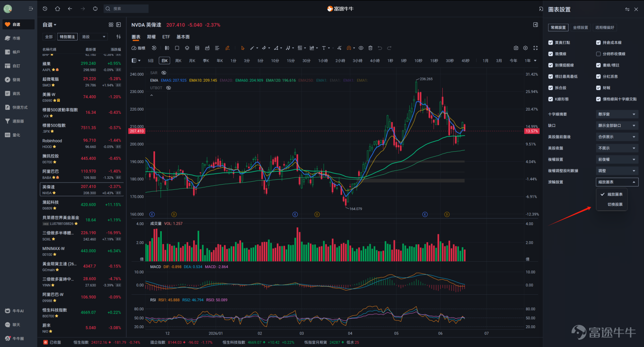Select the 周K timeframe

pyautogui.click(x=178, y=61)
